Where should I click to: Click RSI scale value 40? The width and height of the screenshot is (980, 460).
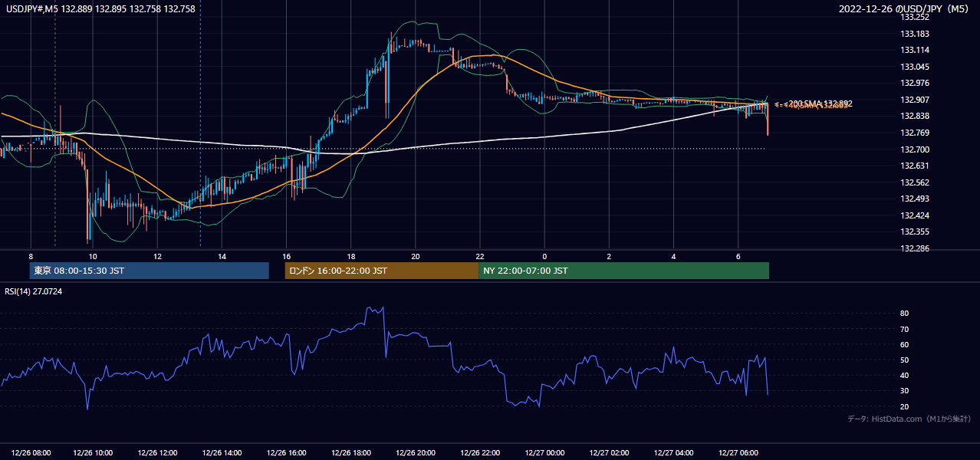(x=904, y=375)
